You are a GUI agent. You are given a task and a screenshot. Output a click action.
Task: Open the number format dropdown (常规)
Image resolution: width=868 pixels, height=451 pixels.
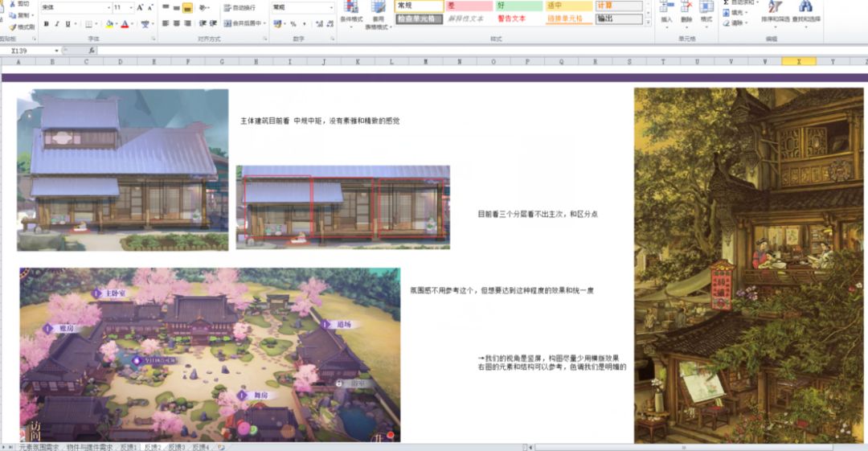pyautogui.click(x=330, y=7)
